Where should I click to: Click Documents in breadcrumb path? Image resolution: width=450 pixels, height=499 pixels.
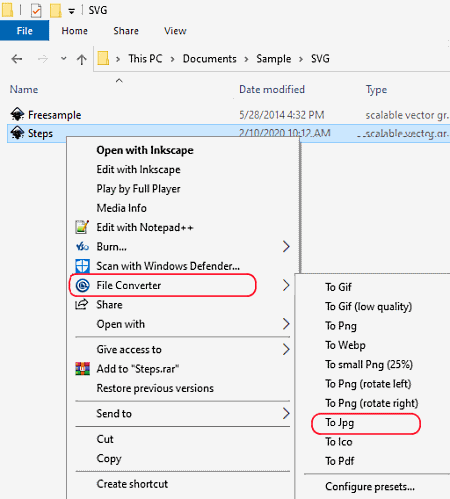pyautogui.click(x=210, y=59)
